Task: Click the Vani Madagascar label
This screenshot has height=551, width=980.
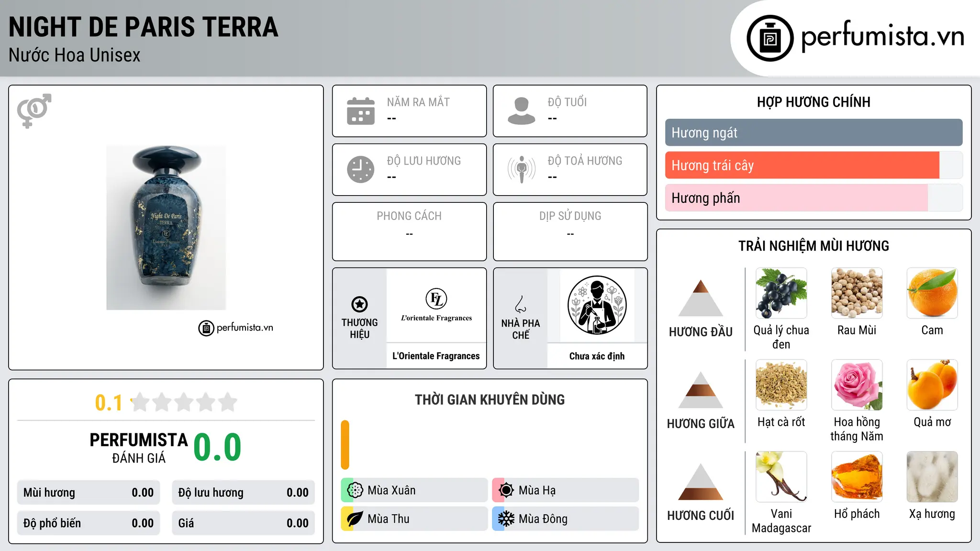Action: (x=781, y=521)
